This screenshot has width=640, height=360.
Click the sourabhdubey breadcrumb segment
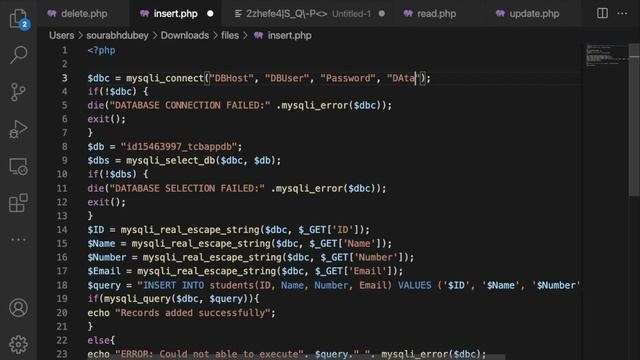point(117,36)
